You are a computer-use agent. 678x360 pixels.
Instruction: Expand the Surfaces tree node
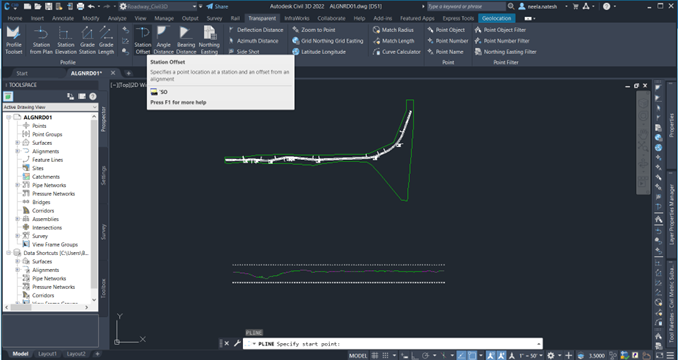pyautogui.click(x=18, y=143)
